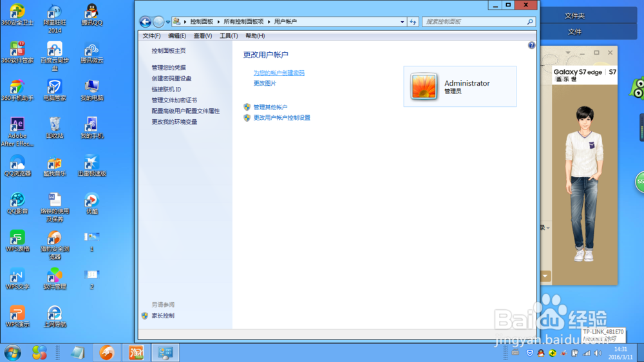Image resolution: width=644 pixels, height=362 pixels.
Task: Open the 阿里旺旺 2014 desktop icon
Action: click(55, 19)
